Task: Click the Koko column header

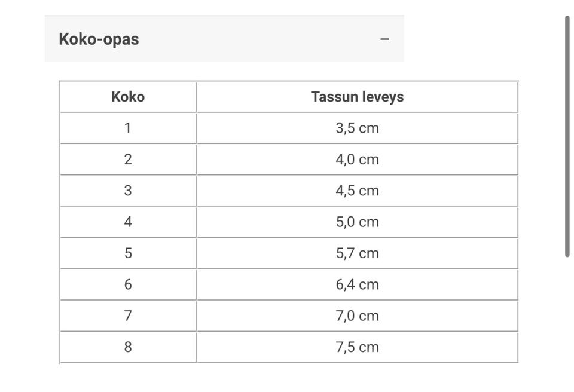Action: pyautogui.click(x=128, y=97)
